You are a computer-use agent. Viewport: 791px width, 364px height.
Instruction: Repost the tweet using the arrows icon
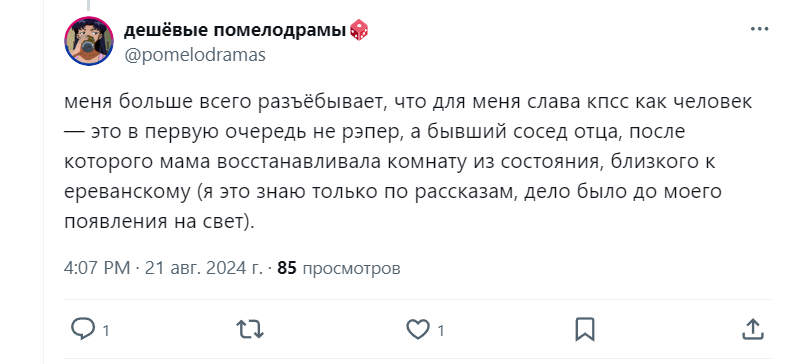(x=250, y=330)
